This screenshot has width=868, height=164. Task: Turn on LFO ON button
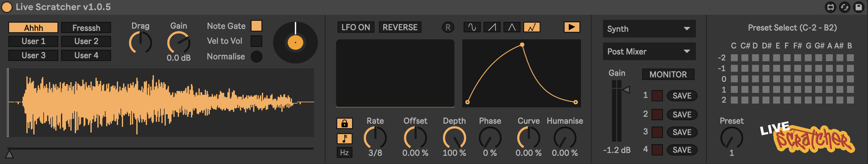coord(355,27)
